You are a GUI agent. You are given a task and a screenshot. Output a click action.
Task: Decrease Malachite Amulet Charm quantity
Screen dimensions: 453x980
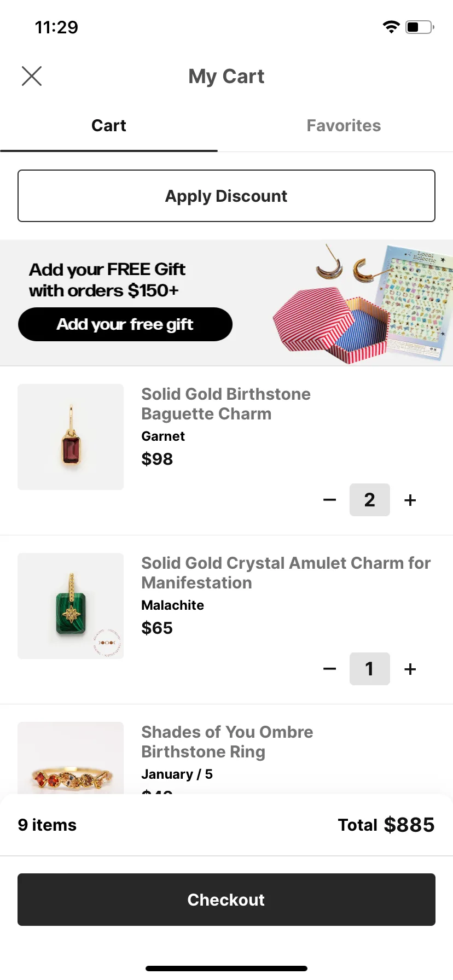coord(329,669)
